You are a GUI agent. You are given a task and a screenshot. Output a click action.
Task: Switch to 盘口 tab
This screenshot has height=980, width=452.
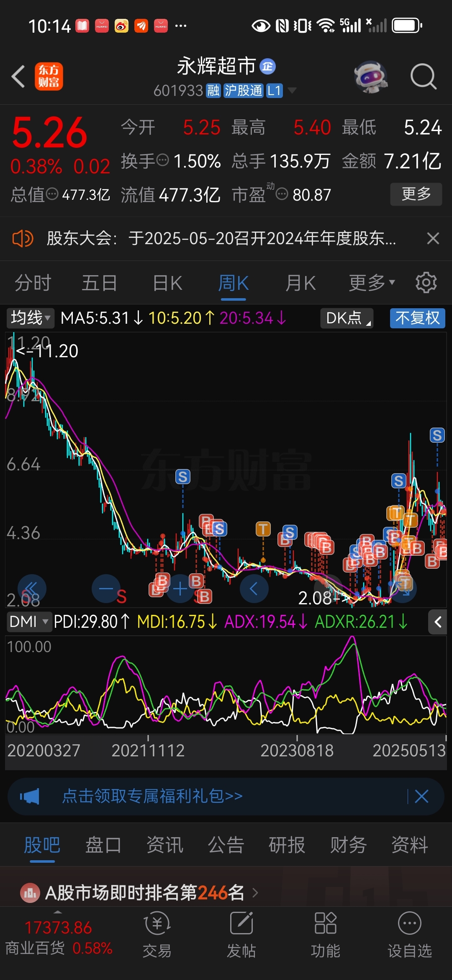click(103, 845)
